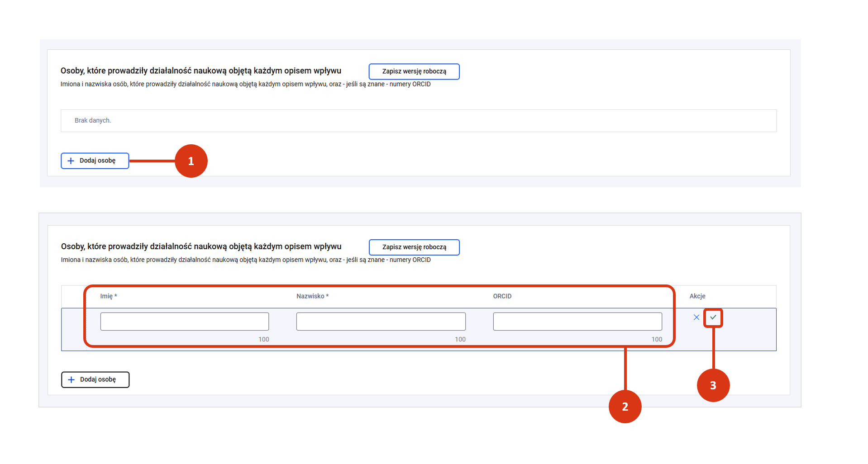Click the 'Akcje' column header
This screenshot has height=464, width=868.
(x=697, y=296)
